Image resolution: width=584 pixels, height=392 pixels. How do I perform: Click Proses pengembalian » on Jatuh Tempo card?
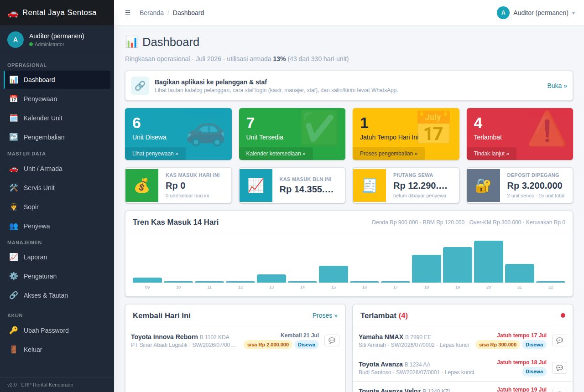click(x=389, y=154)
